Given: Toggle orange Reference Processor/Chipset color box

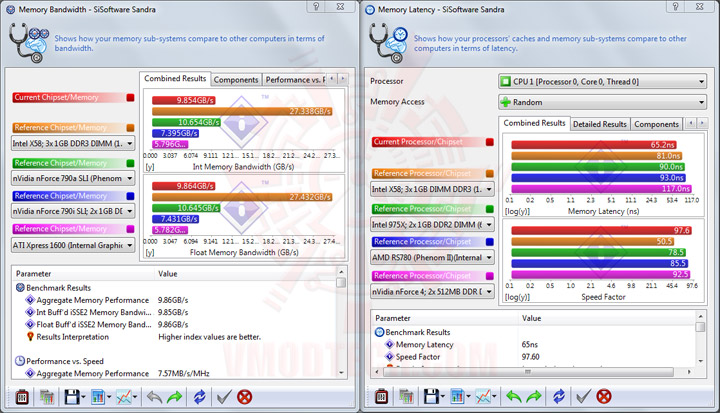Looking at the screenshot, I should point(490,174).
